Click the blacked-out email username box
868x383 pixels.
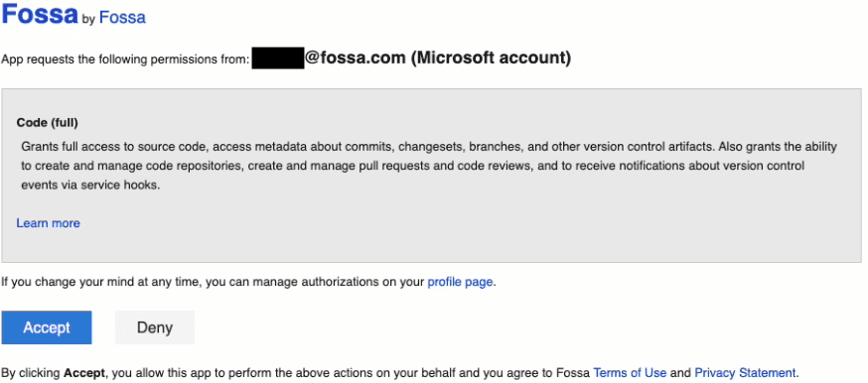[278, 58]
